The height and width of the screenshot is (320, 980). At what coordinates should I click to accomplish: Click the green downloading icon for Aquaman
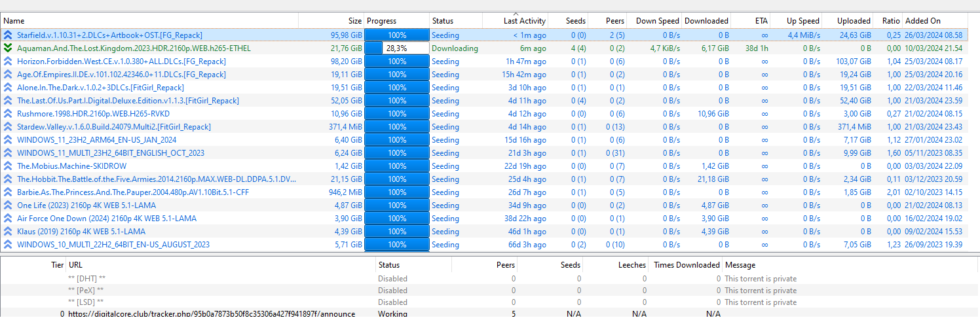8,48
